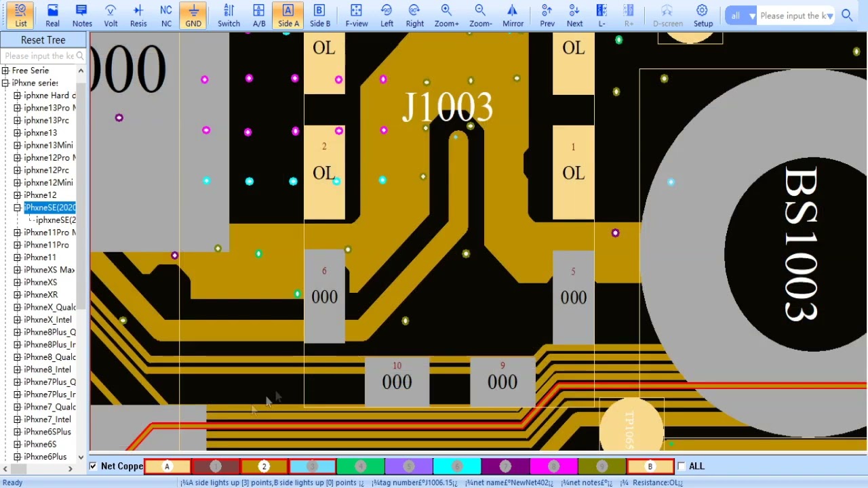Rotate the board Left
This screenshot has width=868, height=488.
tap(387, 15)
